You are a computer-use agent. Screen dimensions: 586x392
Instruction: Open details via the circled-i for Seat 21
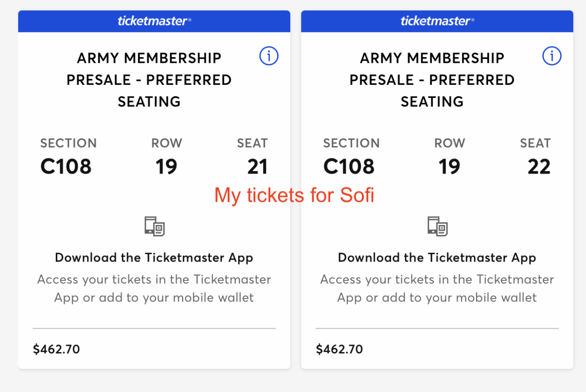point(269,56)
